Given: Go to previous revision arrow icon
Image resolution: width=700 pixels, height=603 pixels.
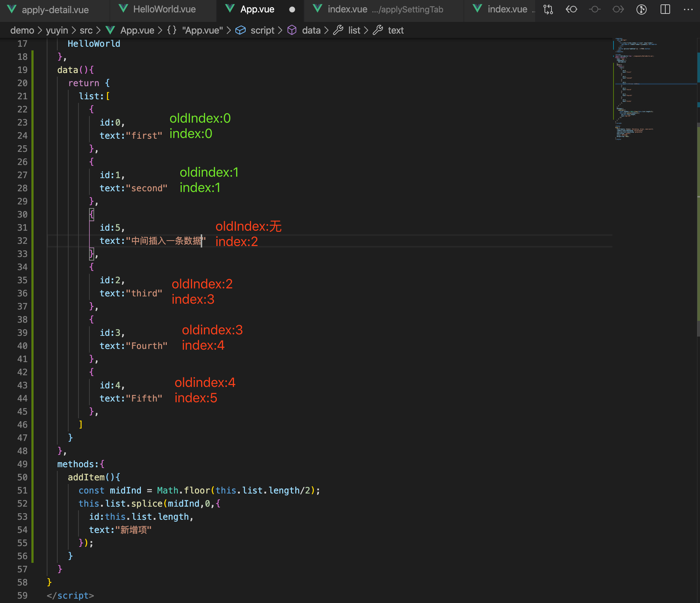Looking at the screenshot, I should tap(571, 9).
